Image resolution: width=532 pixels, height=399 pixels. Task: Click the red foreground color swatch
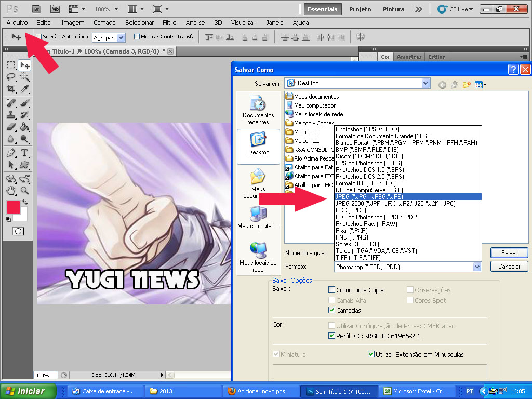click(12, 207)
